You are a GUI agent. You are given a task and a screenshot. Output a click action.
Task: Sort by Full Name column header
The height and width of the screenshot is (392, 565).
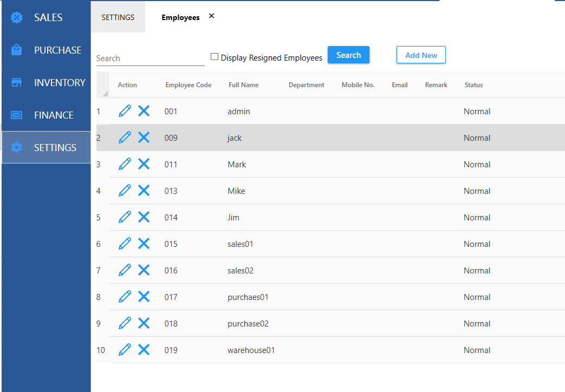[243, 85]
